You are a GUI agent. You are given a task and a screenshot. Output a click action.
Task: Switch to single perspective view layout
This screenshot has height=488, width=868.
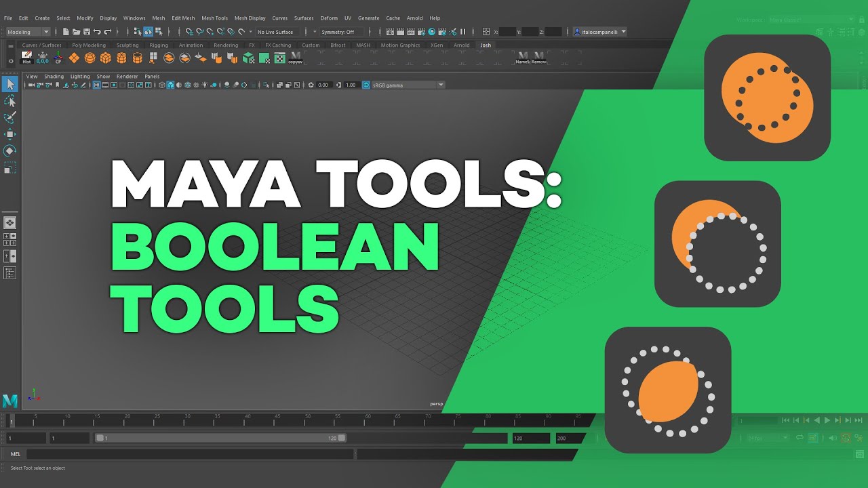pos(10,222)
